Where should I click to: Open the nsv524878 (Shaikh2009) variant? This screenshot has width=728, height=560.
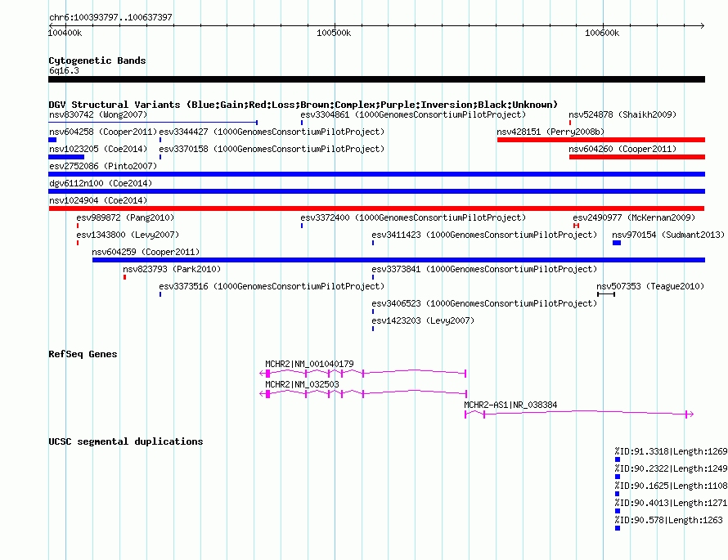pos(622,114)
